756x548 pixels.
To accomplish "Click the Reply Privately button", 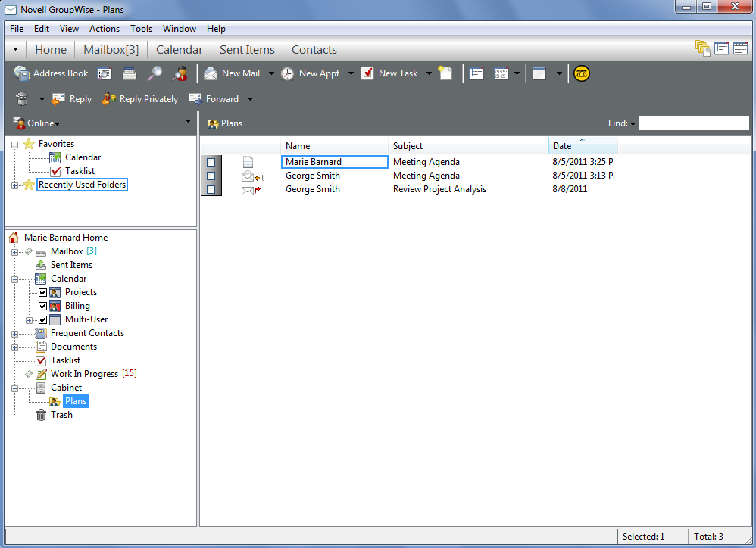I will (140, 98).
